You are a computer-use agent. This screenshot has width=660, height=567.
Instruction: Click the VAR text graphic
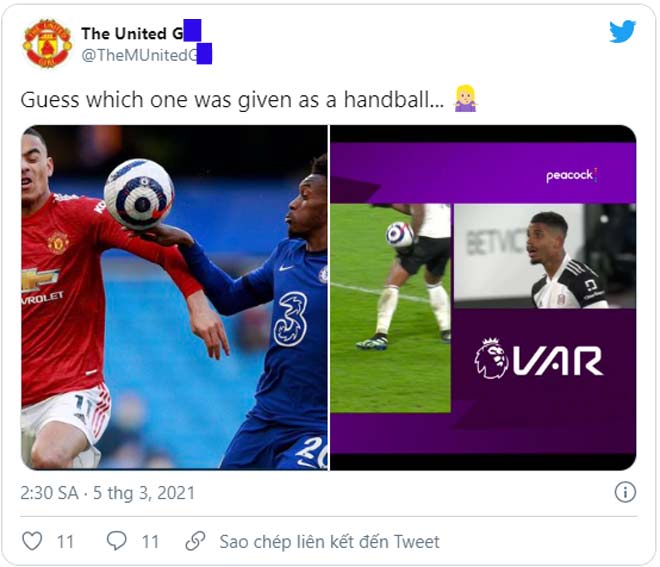coord(558,361)
